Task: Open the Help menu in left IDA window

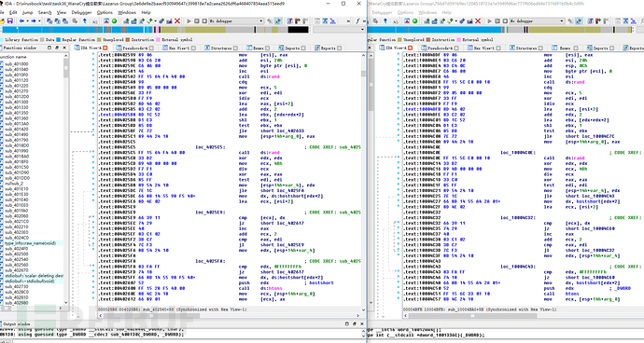Action: coord(146,12)
